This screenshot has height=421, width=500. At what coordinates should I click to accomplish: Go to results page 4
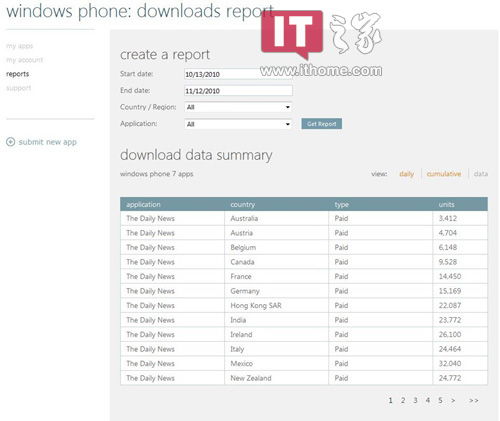tap(428, 400)
